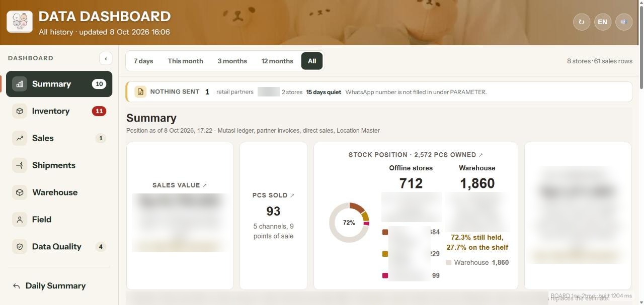Open the Warehouse page label
644x305 pixels.
pos(55,192)
